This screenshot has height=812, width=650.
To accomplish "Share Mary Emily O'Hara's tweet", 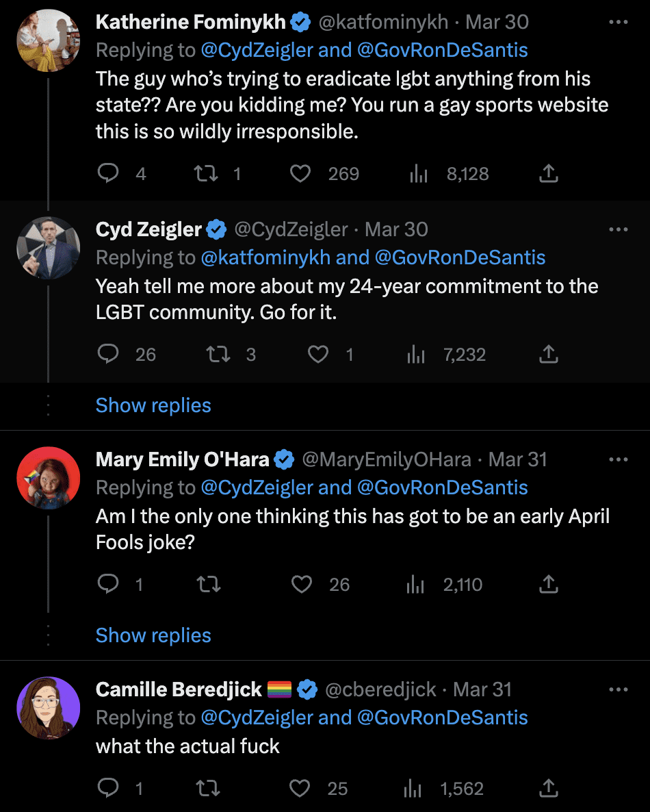I will [548, 584].
